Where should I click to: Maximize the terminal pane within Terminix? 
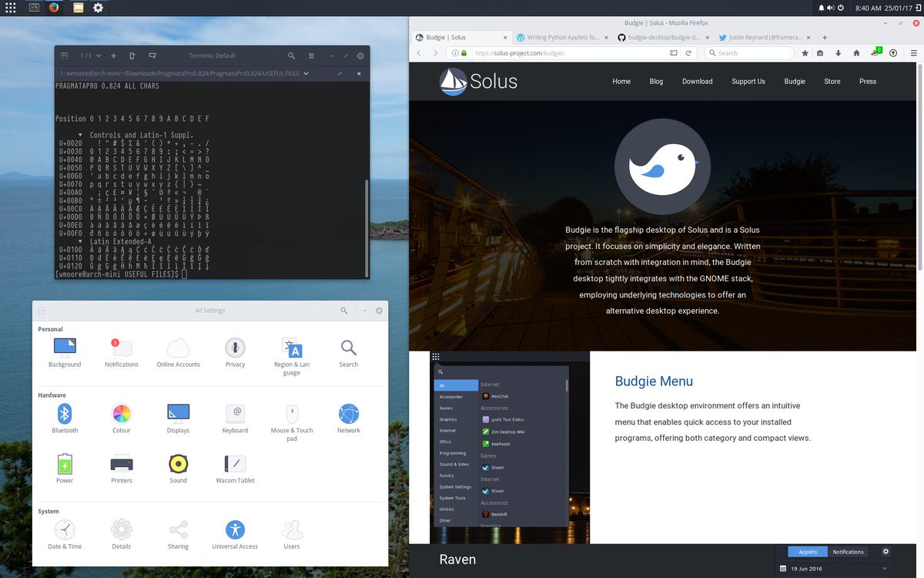click(340, 73)
